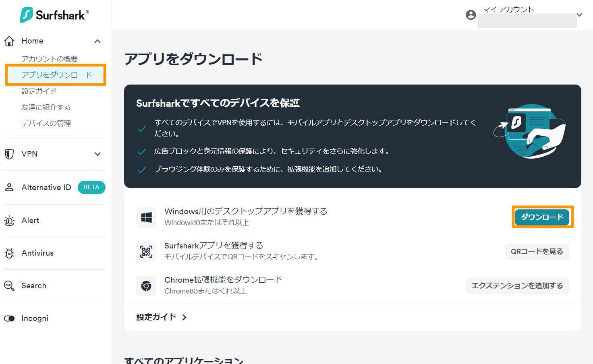The width and height of the screenshot is (593, 364).
Task: Click the Alert siren icon
Action: coord(9,221)
